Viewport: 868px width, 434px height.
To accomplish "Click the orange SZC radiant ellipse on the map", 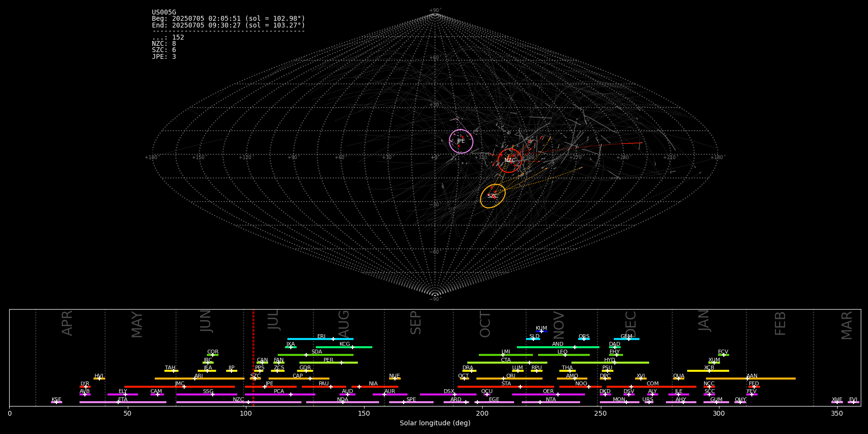I will 493,196.
